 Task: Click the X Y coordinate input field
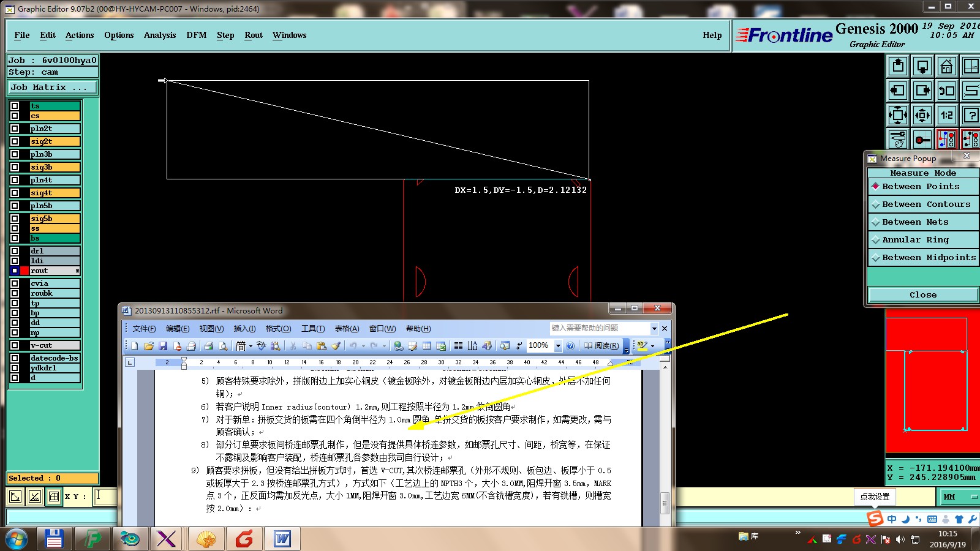[x=105, y=497]
